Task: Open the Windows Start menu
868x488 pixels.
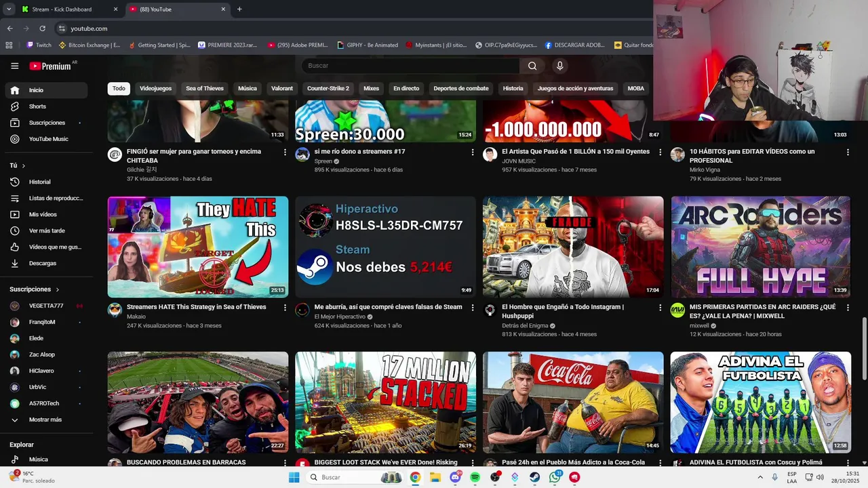Action: point(294,477)
